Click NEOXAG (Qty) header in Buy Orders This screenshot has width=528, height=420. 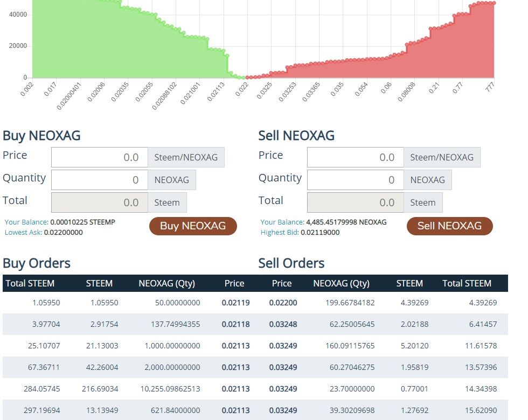166,283
